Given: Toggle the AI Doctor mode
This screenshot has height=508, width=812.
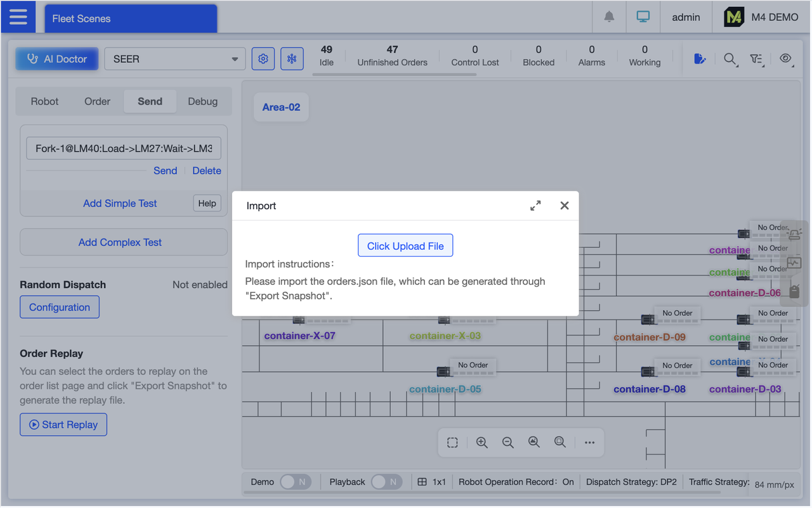Looking at the screenshot, I should 56,58.
